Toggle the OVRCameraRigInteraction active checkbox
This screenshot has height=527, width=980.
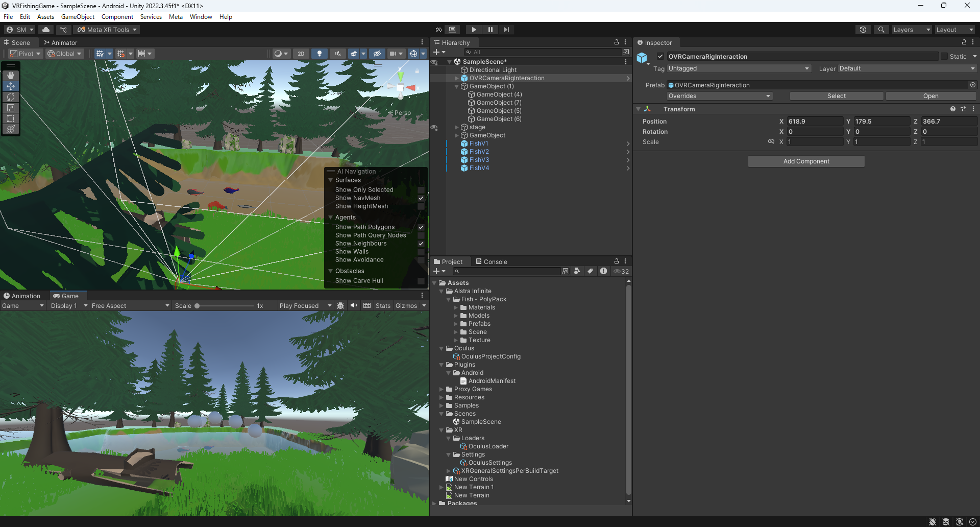click(x=660, y=56)
